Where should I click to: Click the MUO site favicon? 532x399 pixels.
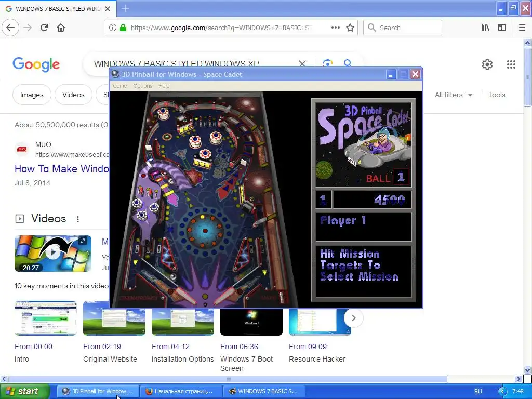[22, 149]
